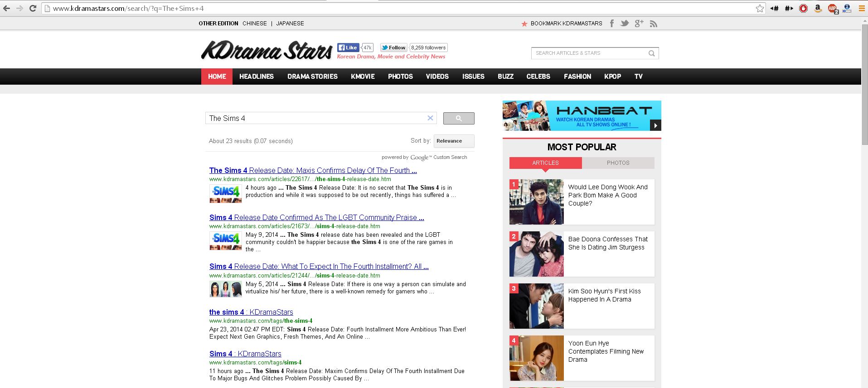The height and width of the screenshot is (388, 868).
Task: Open the Sort by Relevance dropdown
Action: pos(454,141)
